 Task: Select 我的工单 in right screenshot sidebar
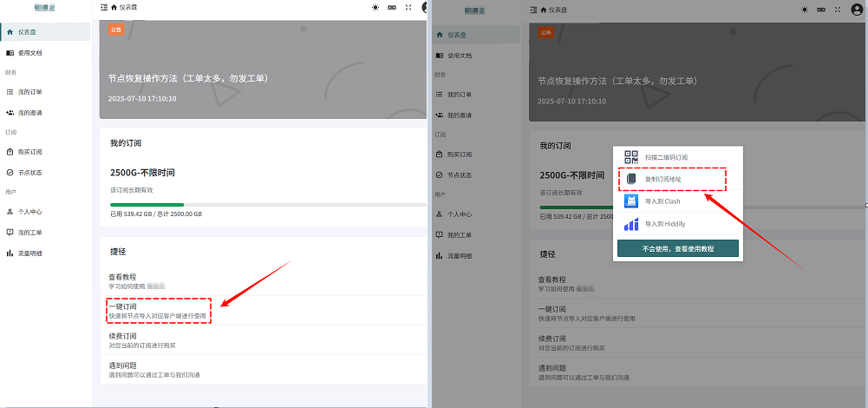477,235
